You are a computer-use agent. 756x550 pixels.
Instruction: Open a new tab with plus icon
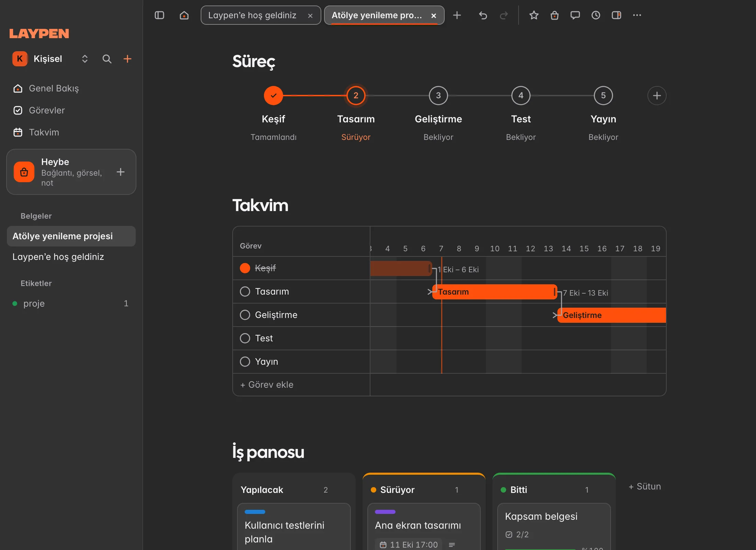point(457,15)
